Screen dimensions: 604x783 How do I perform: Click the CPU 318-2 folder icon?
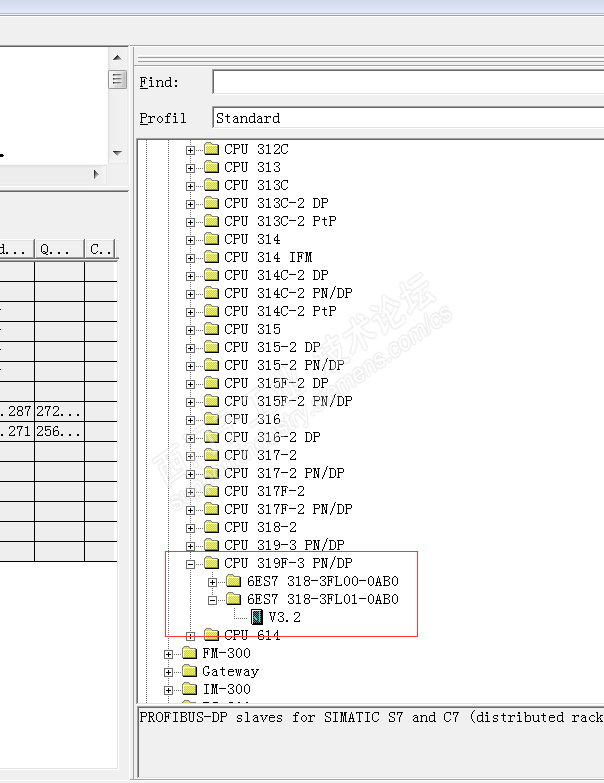pos(212,526)
